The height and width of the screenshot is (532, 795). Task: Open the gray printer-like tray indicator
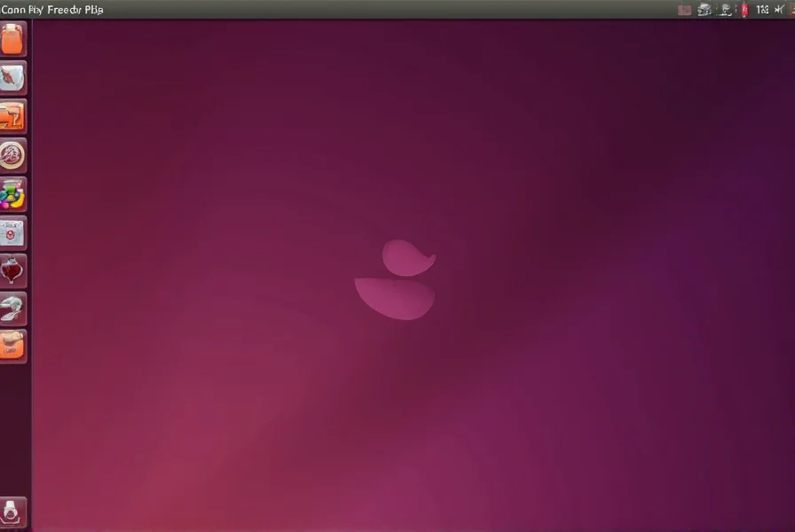(x=704, y=9)
